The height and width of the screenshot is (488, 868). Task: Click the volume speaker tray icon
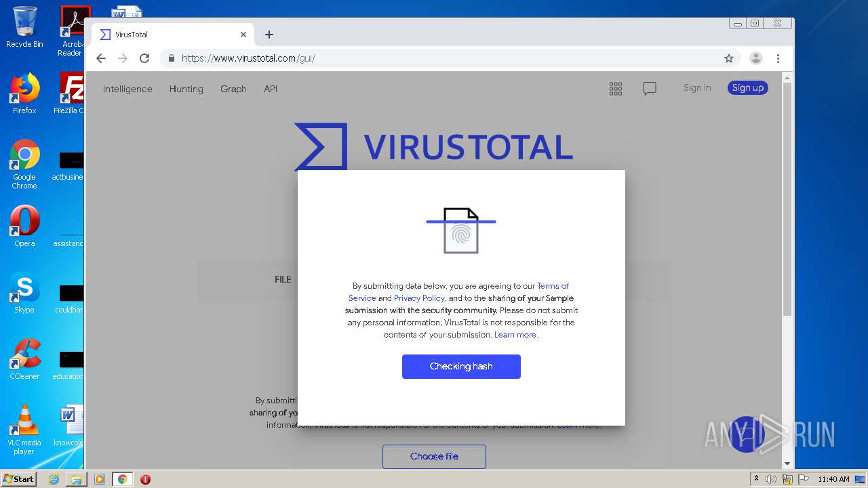tap(771, 479)
